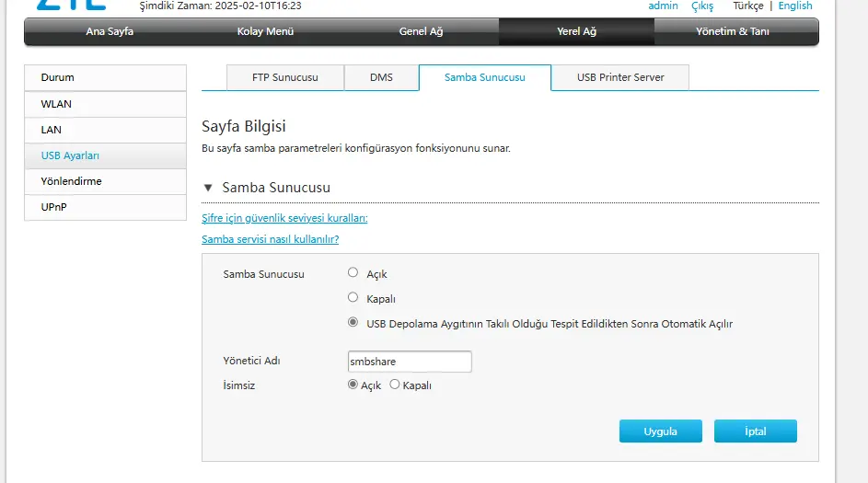Click the Sayfa Bilgisi heading
868x483 pixels.
click(x=244, y=126)
